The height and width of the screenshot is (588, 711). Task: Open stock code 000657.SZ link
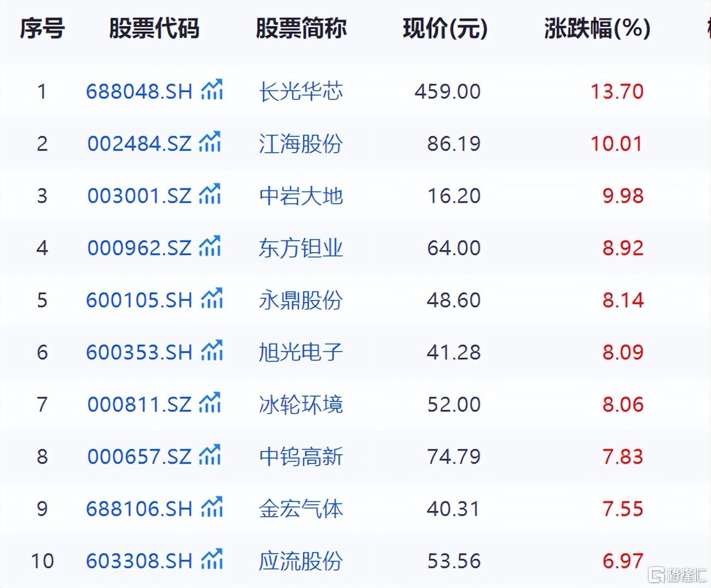[x=139, y=456]
